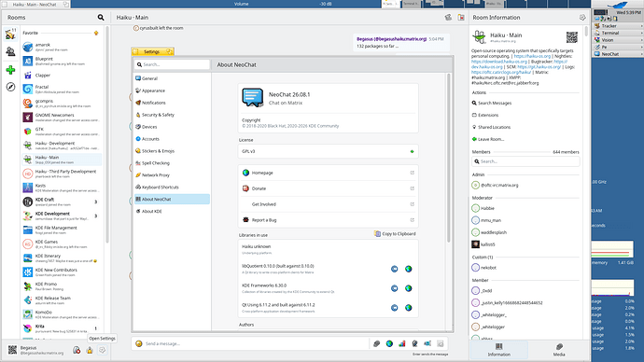Image resolution: width=644 pixels, height=362 pixels.
Task: Click the Donate link
Action: point(328,188)
